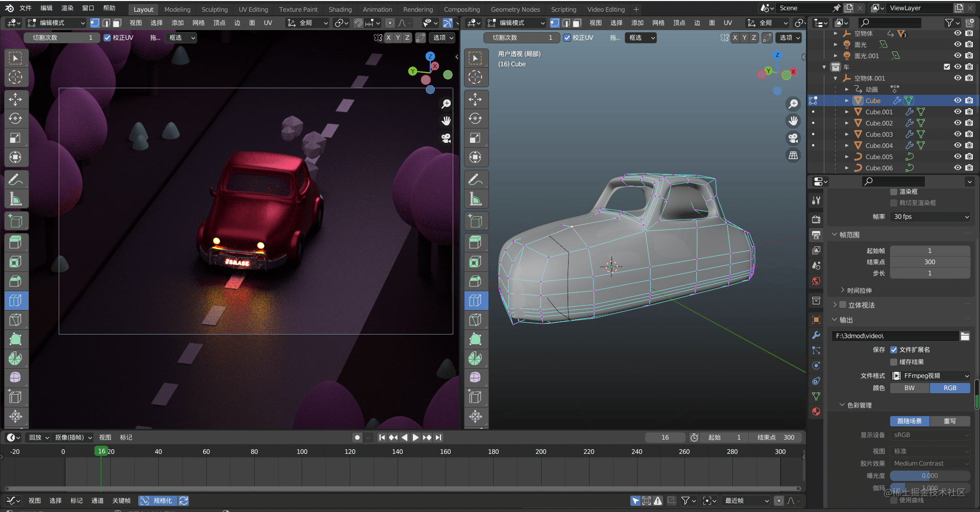The height and width of the screenshot is (512, 980).
Task: Switch to Geometry Nodes workspace tab
Action: click(515, 10)
